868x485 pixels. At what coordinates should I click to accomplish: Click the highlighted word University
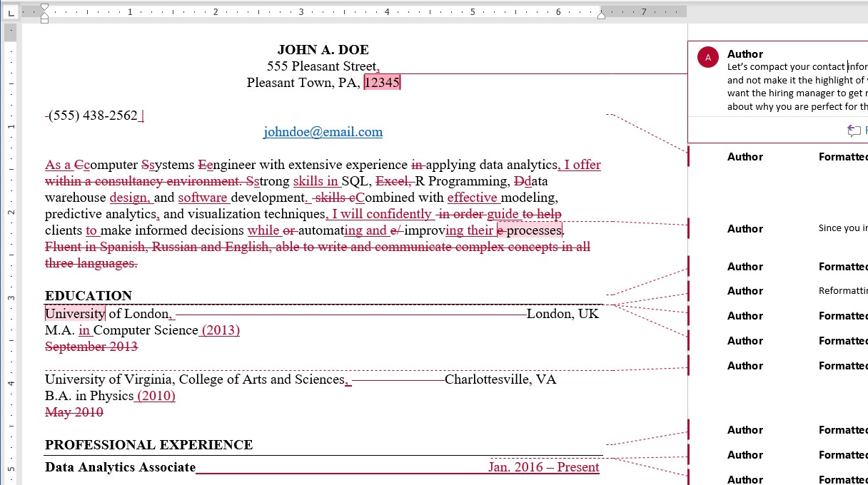pyautogui.click(x=74, y=313)
